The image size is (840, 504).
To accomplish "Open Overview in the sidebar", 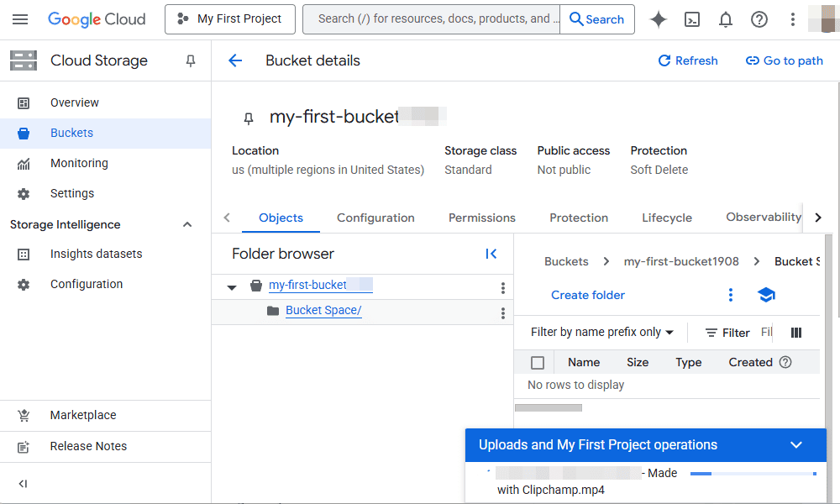I will point(106,102).
